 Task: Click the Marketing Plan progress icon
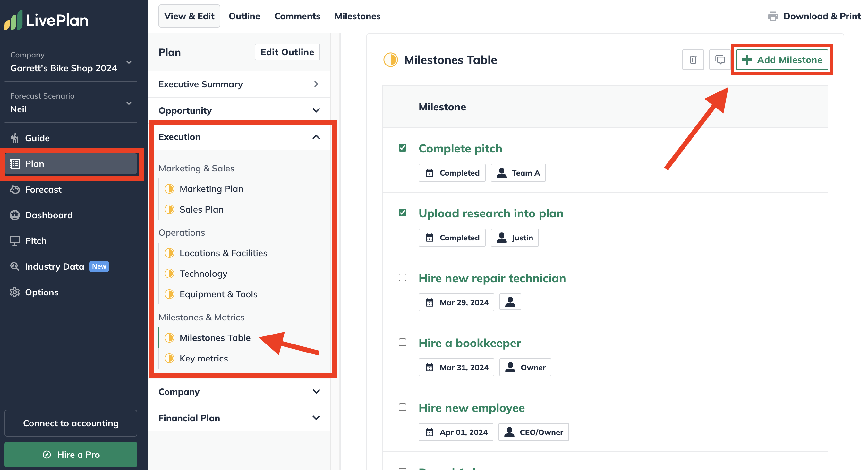click(169, 189)
